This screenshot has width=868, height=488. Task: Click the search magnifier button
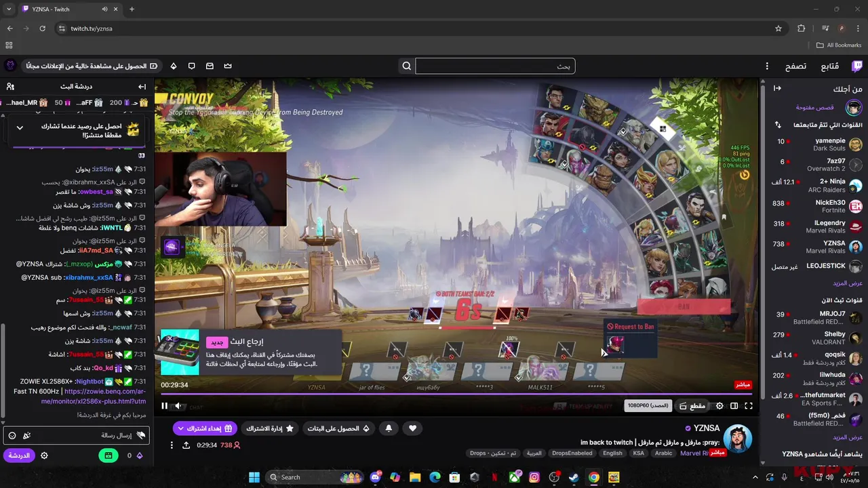click(x=407, y=66)
